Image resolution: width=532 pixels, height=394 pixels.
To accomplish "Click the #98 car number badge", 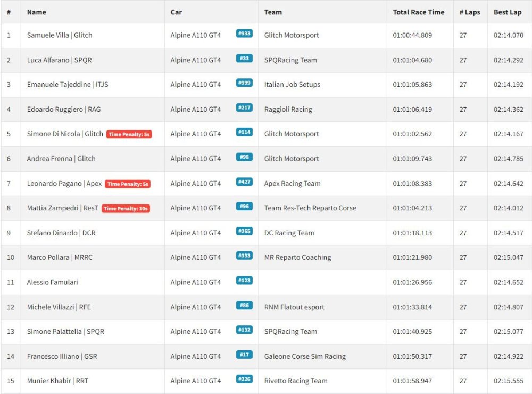I will pyautogui.click(x=244, y=157).
